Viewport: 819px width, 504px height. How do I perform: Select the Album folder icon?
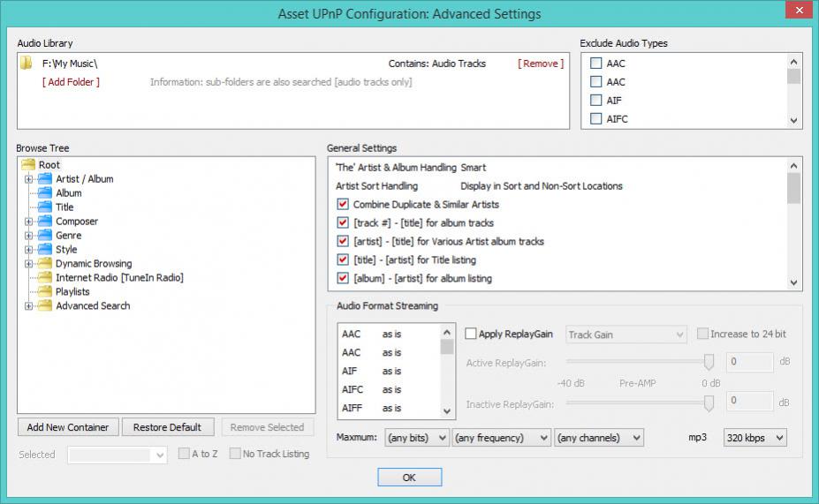(x=44, y=193)
